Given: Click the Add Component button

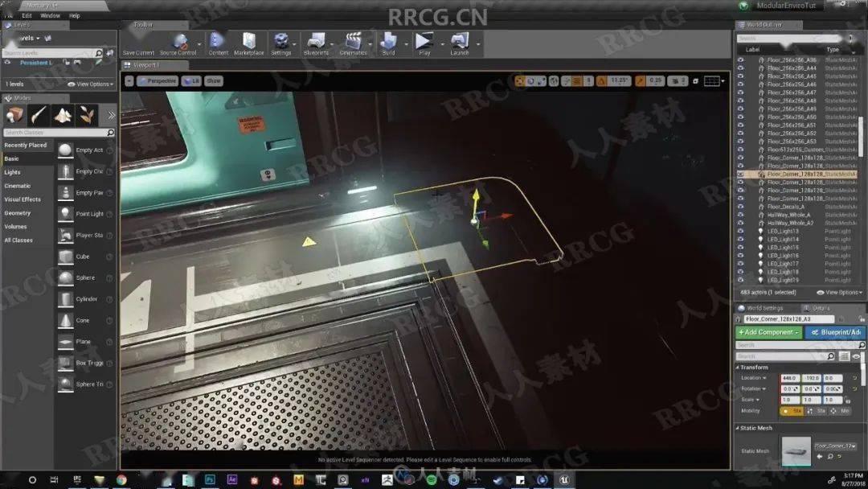Looking at the screenshot, I should [x=769, y=332].
